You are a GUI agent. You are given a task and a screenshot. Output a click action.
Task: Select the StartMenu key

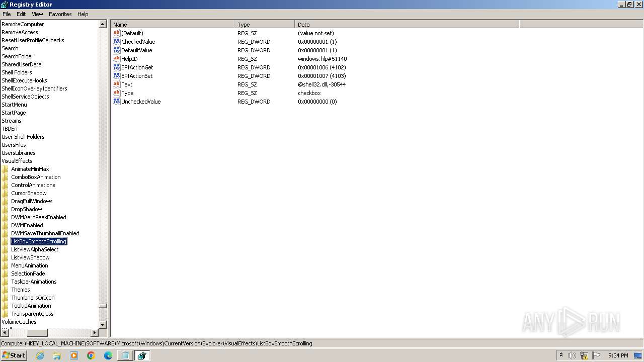pos(14,105)
